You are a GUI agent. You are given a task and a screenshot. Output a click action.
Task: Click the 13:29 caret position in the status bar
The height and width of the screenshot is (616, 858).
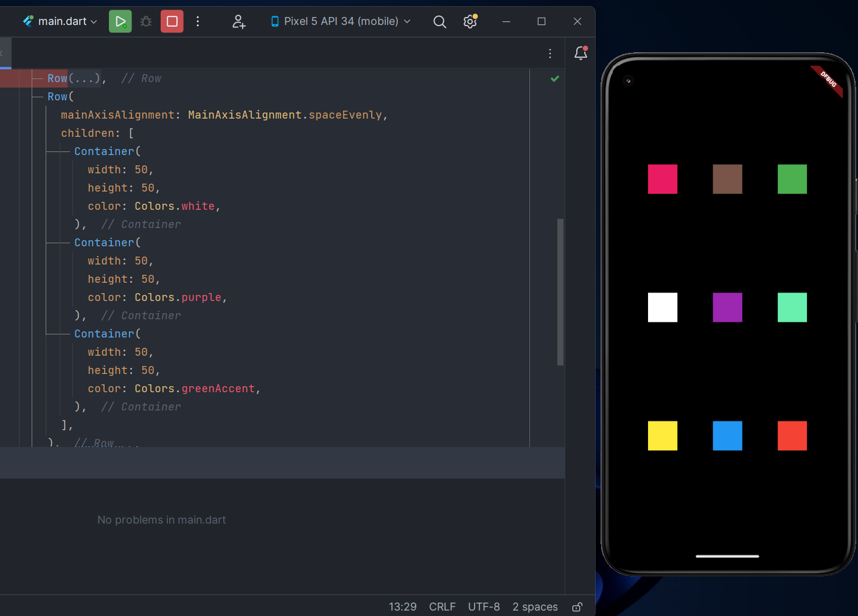click(x=403, y=607)
